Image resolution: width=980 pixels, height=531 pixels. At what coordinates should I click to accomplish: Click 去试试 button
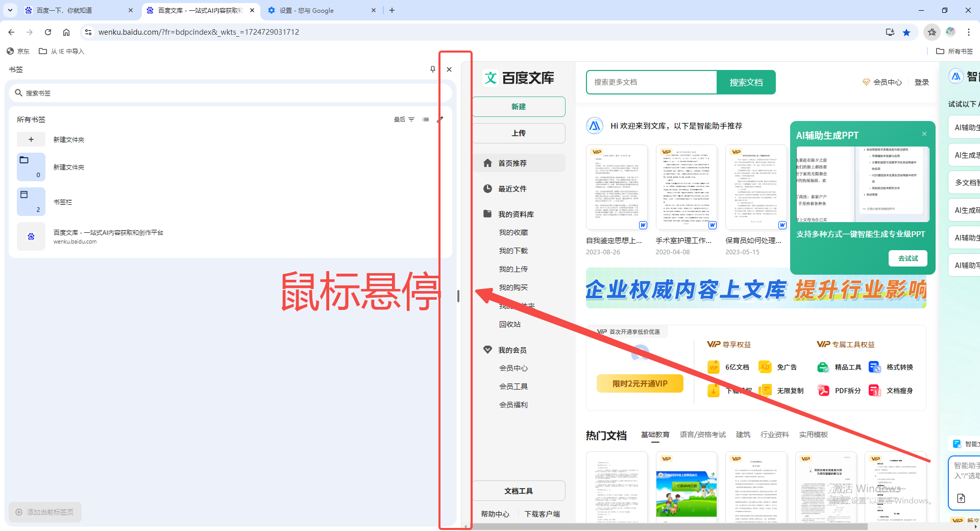point(908,258)
